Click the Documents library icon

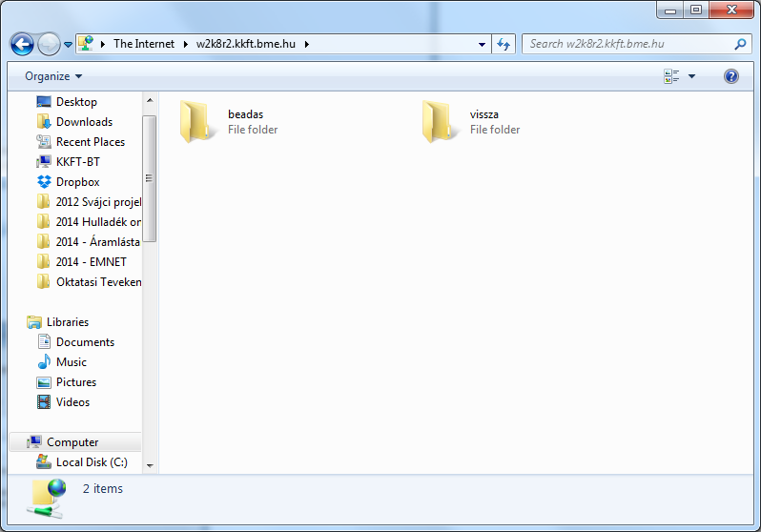pos(44,341)
